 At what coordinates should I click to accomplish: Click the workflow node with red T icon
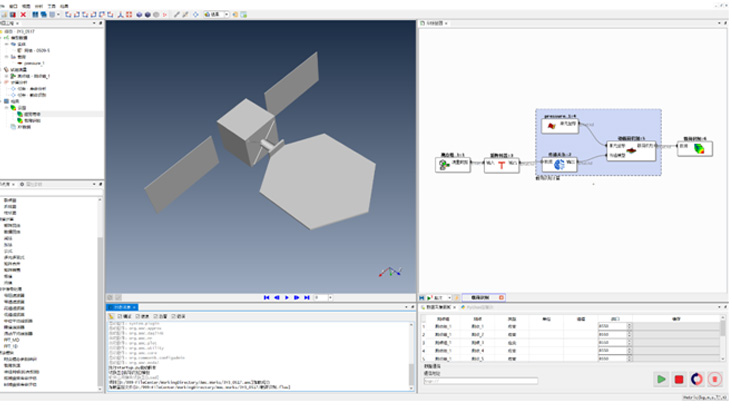[501, 165]
